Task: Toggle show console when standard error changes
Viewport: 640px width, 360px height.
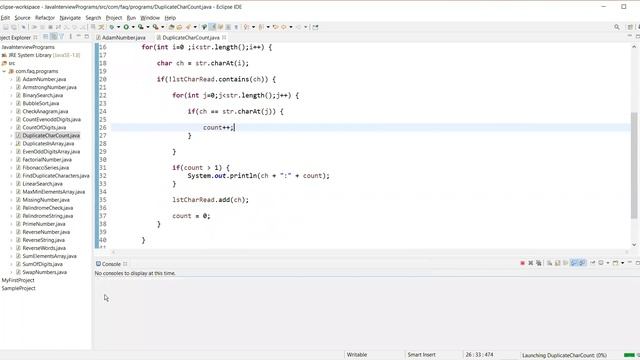Action: 582,263
